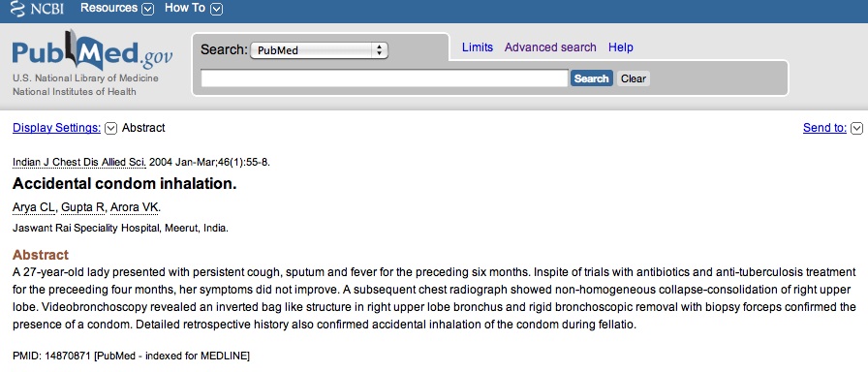
Task: Open the Resources menu
Action: pos(108,9)
